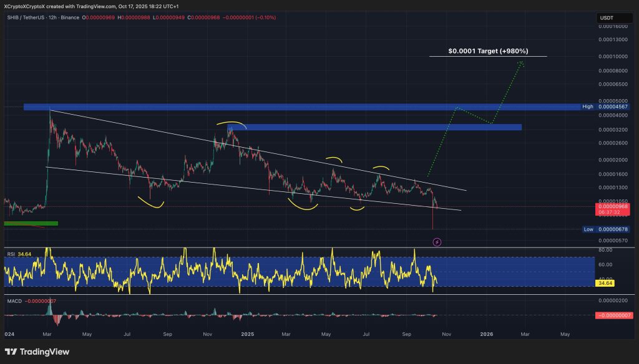Viewport: 639px width, 364px height.
Task: Click the red current price tag 0.00000968
Action: (x=612, y=206)
